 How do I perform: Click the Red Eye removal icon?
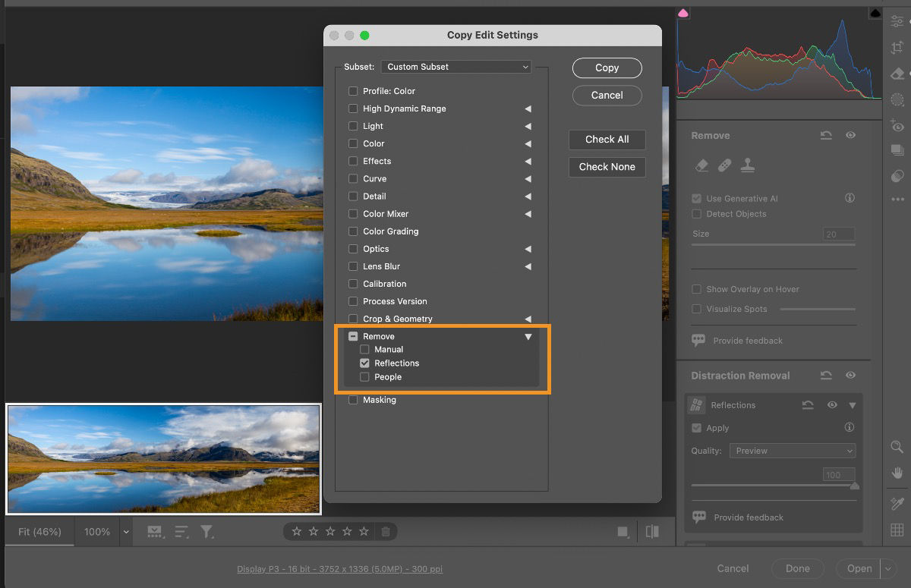[x=897, y=124]
